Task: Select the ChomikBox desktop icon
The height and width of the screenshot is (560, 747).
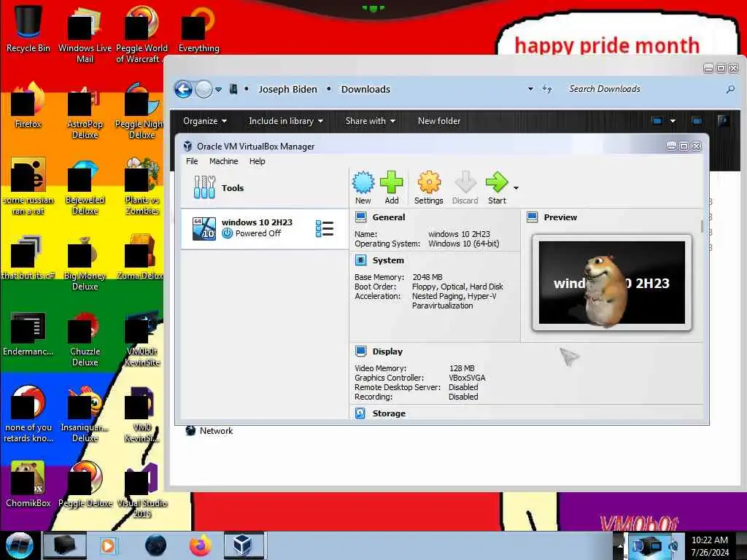Action: pos(28,484)
